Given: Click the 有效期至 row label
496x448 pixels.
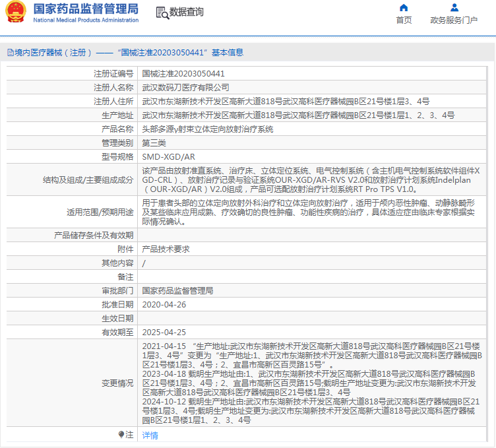Looking at the screenshot, I should (x=117, y=333).
